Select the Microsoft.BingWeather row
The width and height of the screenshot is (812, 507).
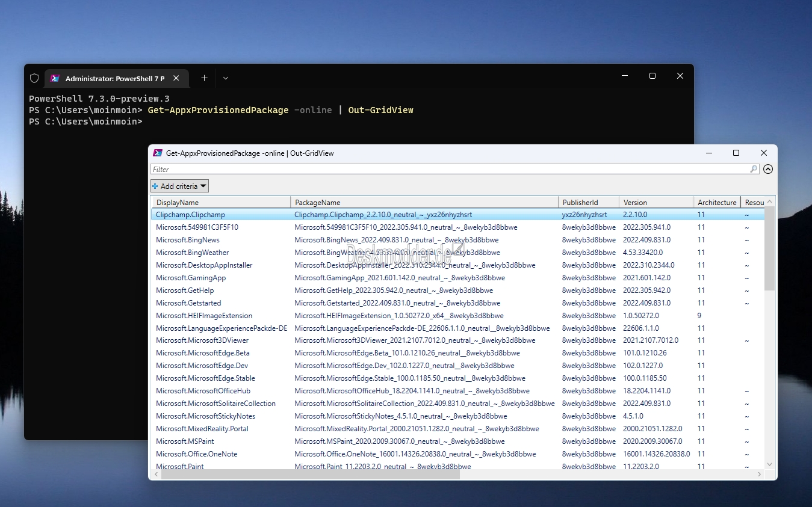pos(193,253)
